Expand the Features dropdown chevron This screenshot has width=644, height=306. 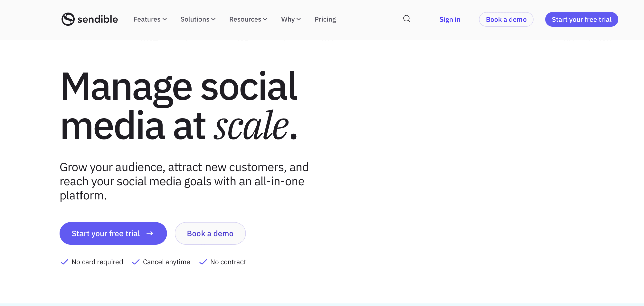point(165,19)
